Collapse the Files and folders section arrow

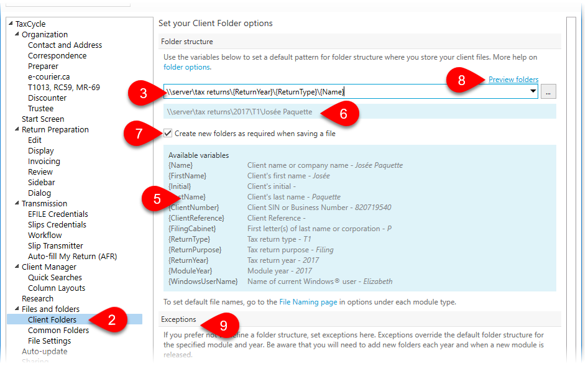point(17,309)
